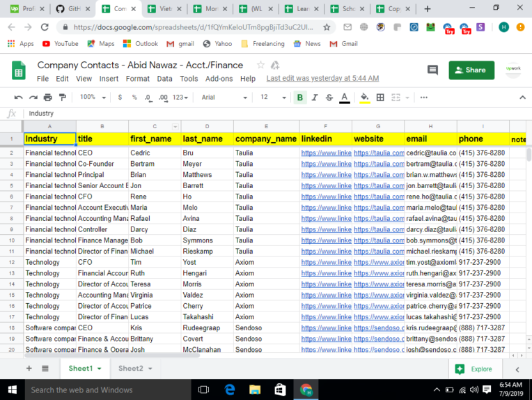Open Tim Yost's LinkedIn link

coord(326,262)
